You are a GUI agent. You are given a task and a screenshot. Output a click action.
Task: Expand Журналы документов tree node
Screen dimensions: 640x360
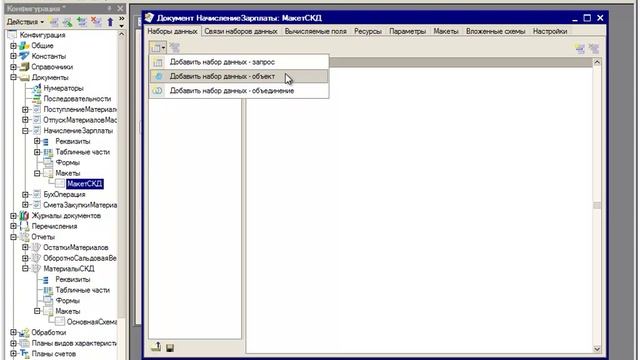coord(13,216)
